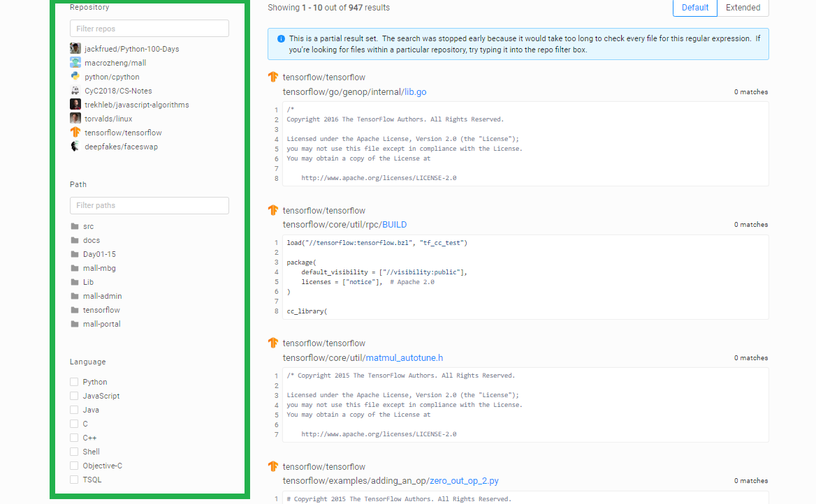Filter by jackfrued/Python-100-Days repository

(x=131, y=49)
